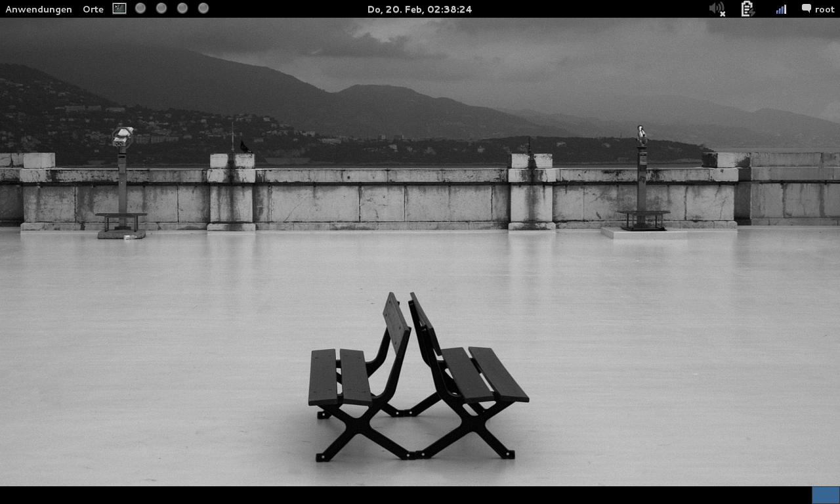
Task: Click the second gray circle launcher icon
Action: (161, 9)
